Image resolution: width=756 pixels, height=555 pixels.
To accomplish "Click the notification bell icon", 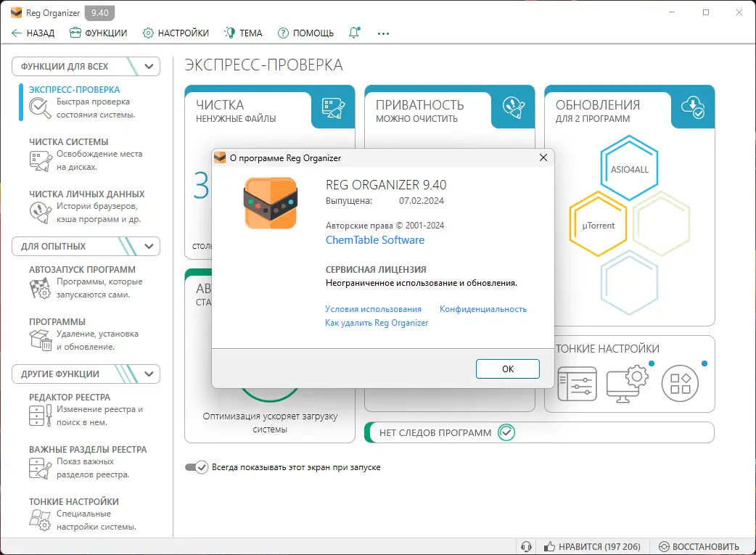I will [354, 33].
